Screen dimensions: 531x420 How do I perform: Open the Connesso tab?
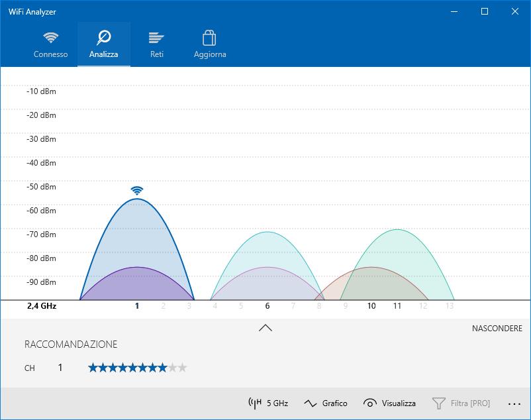coord(51,44)
